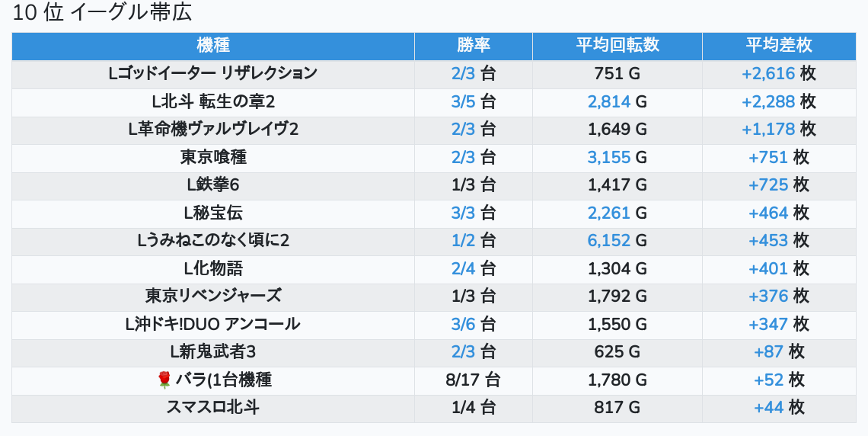Open L沖ドキ!DUO アンコール entry

[x=213, y=324]
